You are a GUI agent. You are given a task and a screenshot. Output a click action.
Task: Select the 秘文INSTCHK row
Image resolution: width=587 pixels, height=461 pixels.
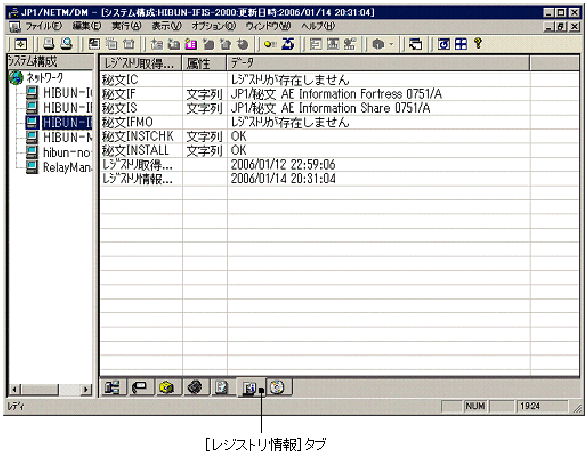click(x=339, y=136)
